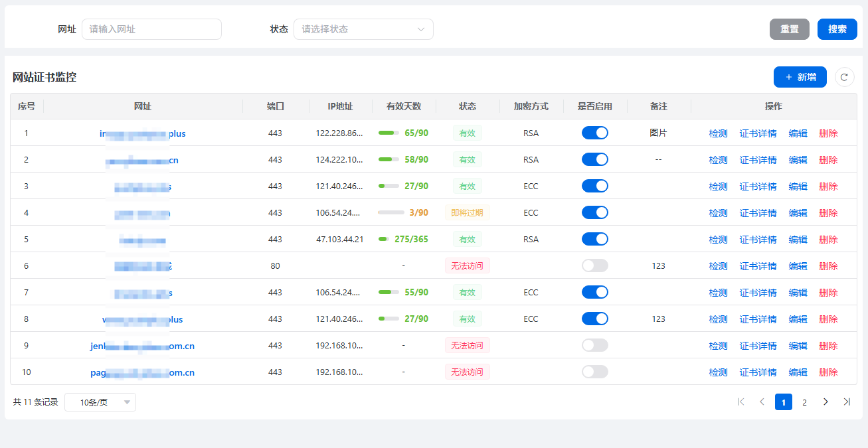Disable the enable switch for row 1
Viewport: 868px width, 448px height.
pos(594,133)
